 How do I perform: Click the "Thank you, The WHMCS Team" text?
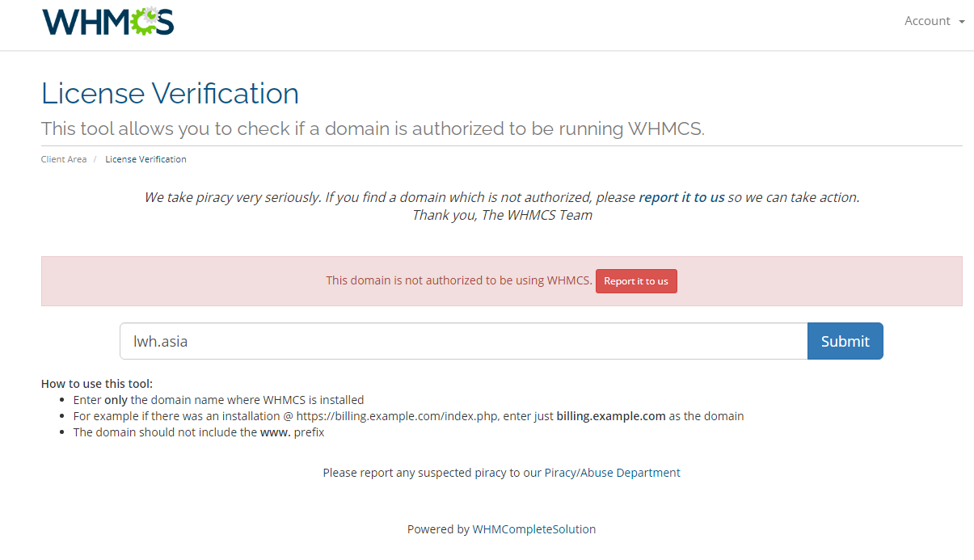pyautogui.click(x=502, y=215)
